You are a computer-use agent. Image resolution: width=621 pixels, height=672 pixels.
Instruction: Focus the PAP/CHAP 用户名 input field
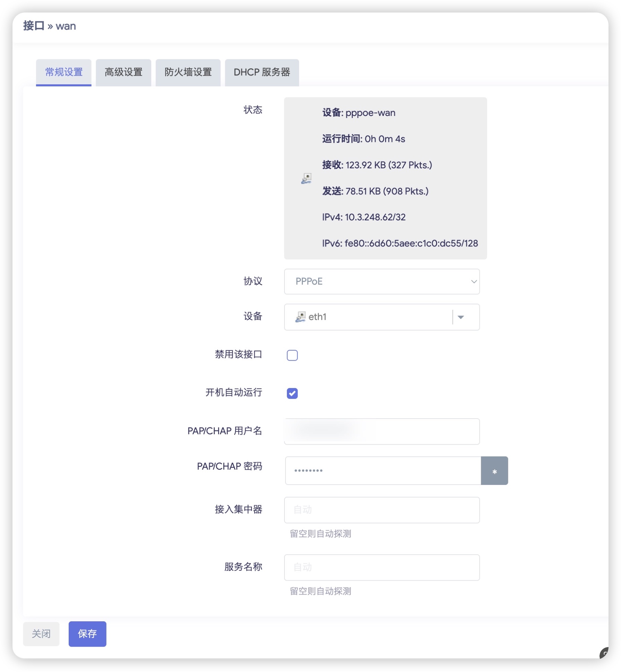pos(382,431)
